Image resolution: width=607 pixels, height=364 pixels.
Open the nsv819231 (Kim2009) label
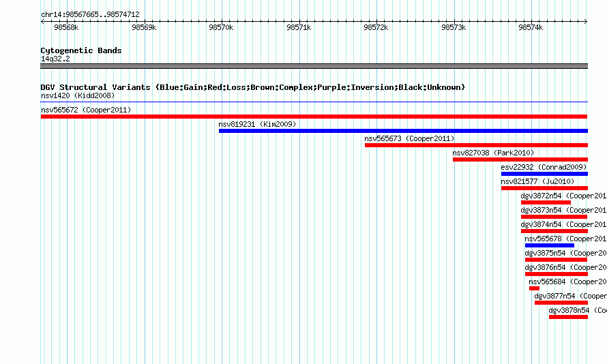(257, 124)
